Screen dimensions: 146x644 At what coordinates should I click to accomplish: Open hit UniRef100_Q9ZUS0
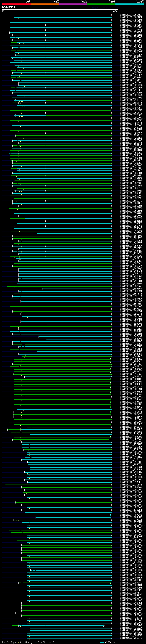tap(131, 110)
